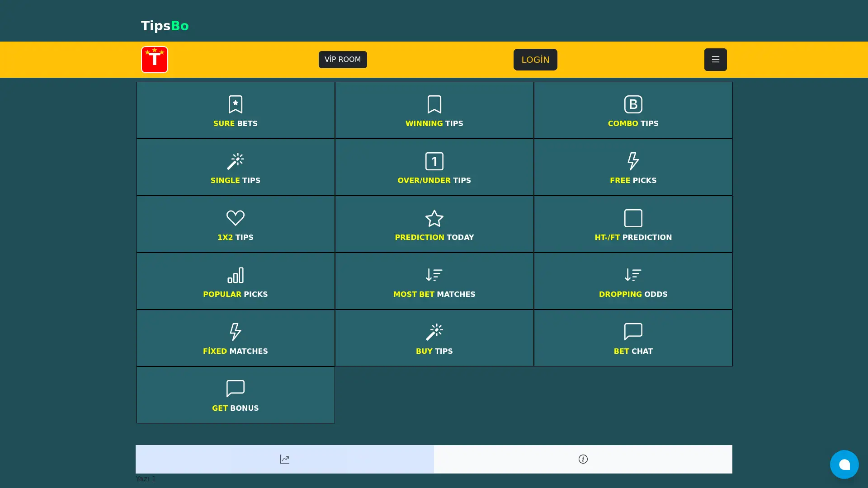Click the lightning bolt Free Picks icon
Viewport: 868px width, 488px height.
pyautogui.click(x=633, y=161)
